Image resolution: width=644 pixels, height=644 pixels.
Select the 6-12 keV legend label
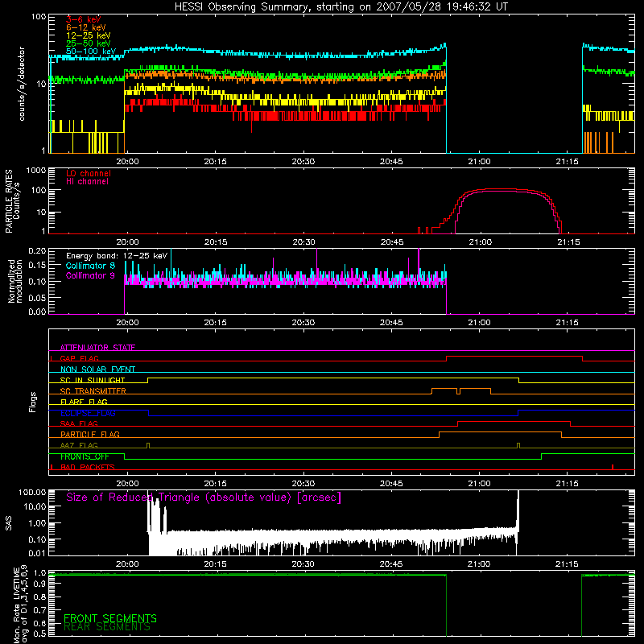[x=85, y=27]
